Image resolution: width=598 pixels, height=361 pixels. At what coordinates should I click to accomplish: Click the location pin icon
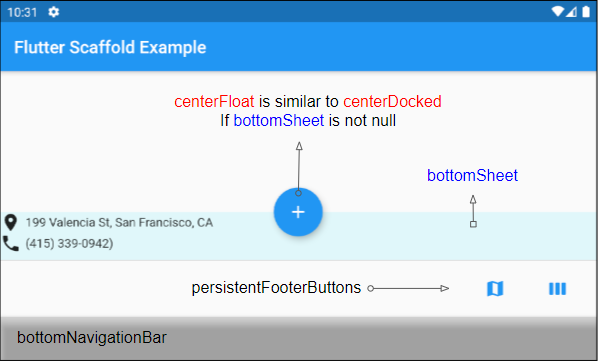click(x=10, y=222)
